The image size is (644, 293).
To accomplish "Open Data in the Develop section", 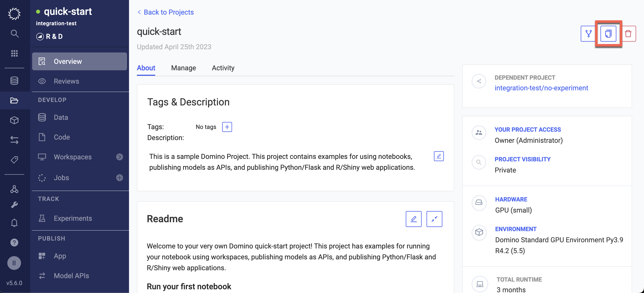I will (80, 117).
